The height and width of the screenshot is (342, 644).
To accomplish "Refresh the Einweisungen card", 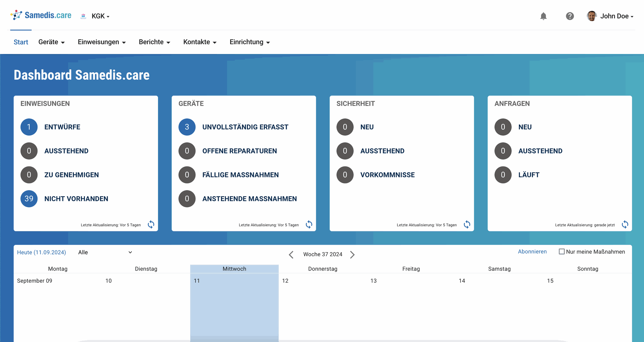I will coord(151,225).
